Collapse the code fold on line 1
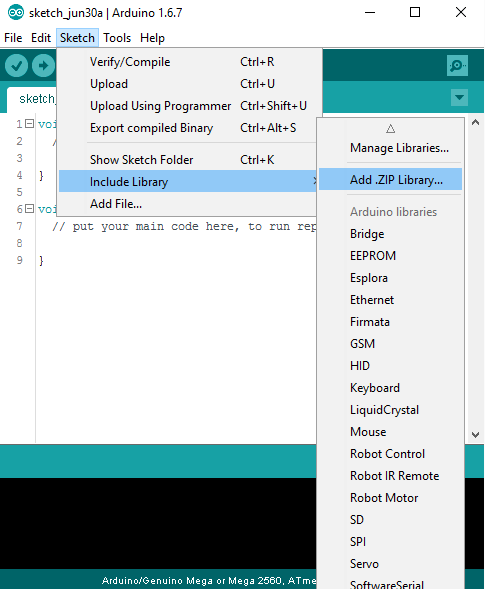Image resolution: width=485 pixels, height=589 pixels. 29,124
